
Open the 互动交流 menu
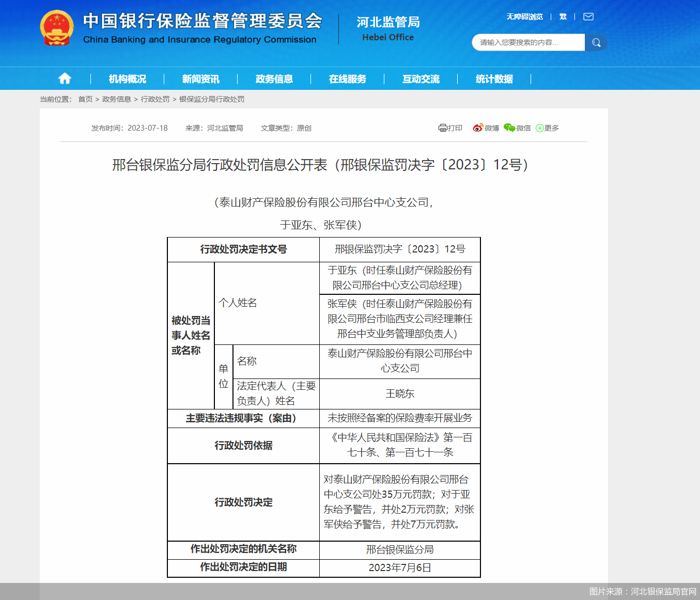(421, 78)
